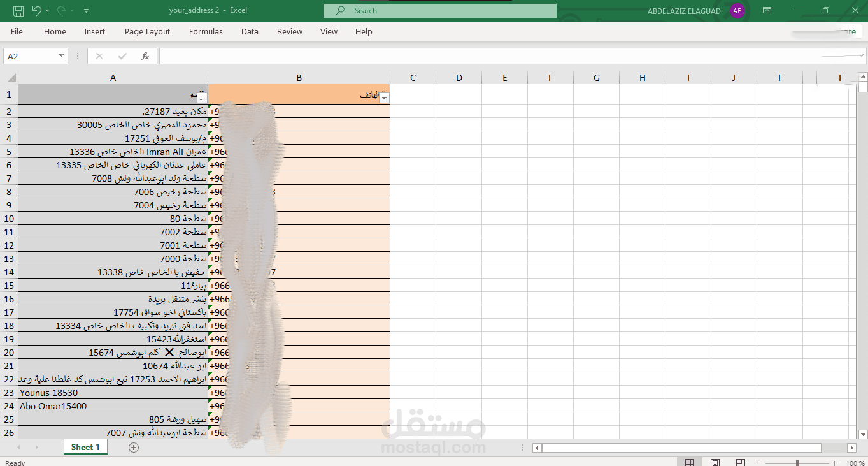
Task: Select column A header
Action: click(x=113, y=78)
